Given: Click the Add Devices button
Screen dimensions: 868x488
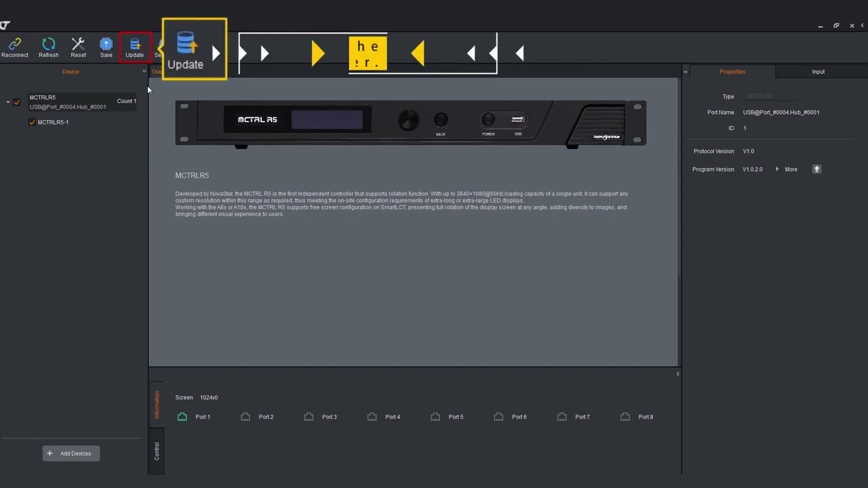Looking at the screenshot, I should tap(71, 453).
